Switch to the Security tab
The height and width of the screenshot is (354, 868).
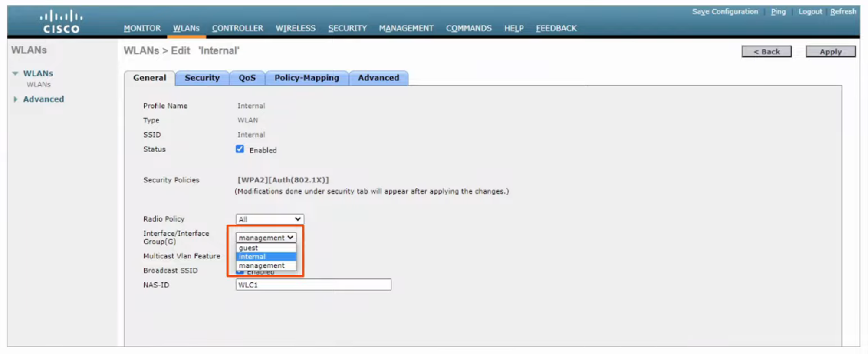202,78
